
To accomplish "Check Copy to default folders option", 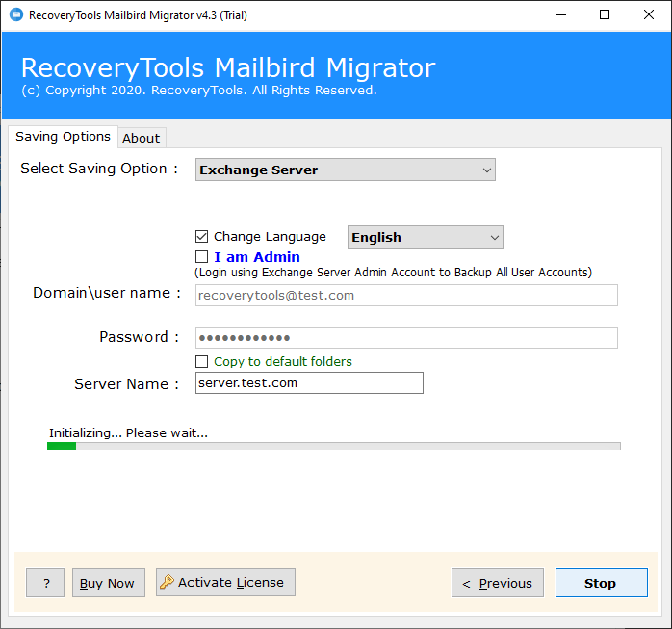I will coord(201,361).
